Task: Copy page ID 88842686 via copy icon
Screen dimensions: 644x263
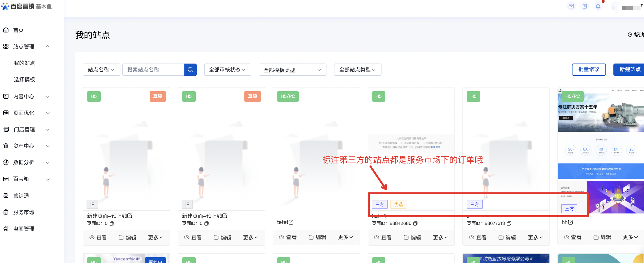Action: (415, 223)
